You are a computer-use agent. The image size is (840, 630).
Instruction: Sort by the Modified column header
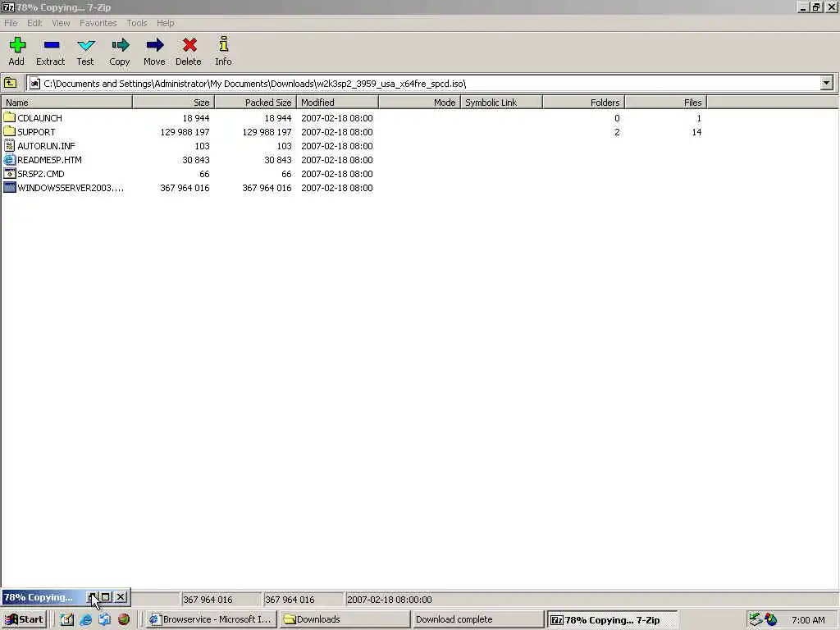coord(337,103)
